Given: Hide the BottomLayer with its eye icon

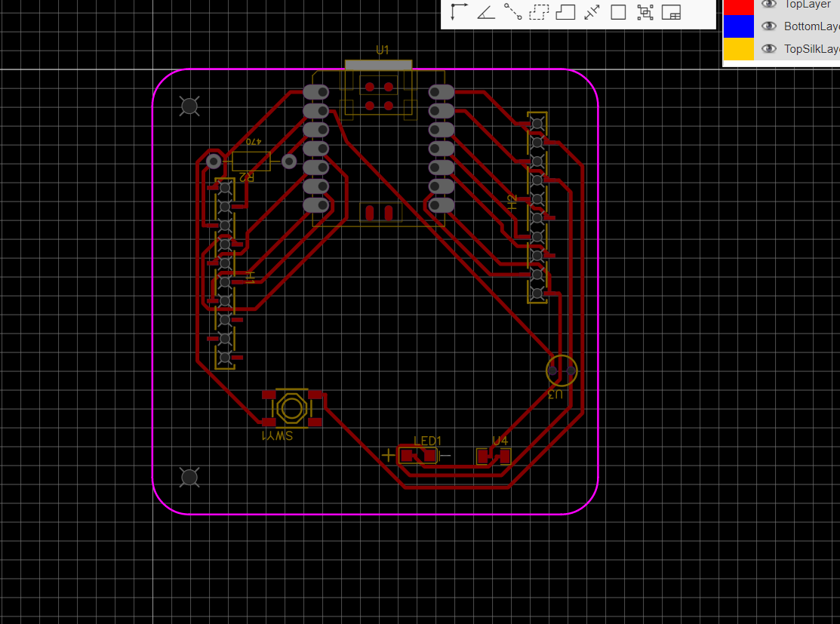Looking at the screenshot, I should (x=769, y=26).
